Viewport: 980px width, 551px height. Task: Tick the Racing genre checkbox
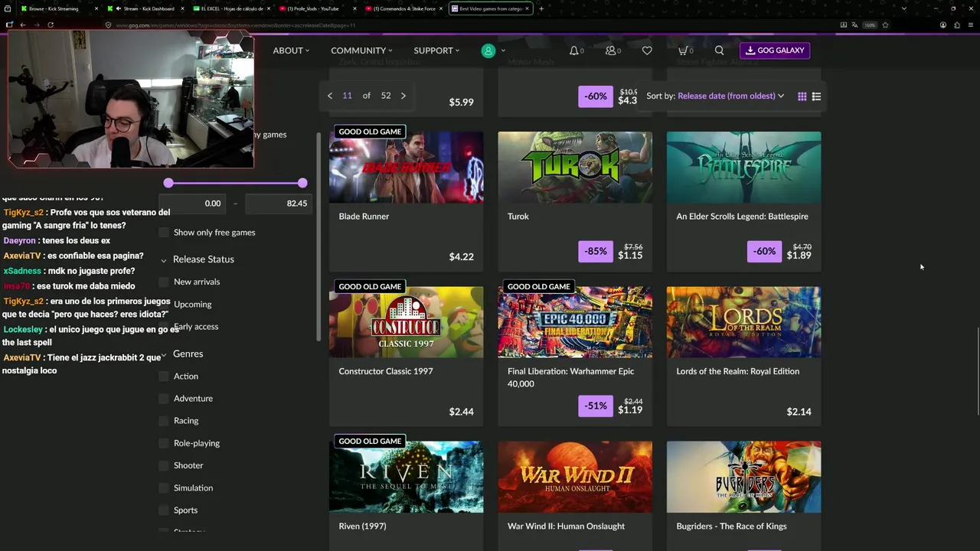164,421
